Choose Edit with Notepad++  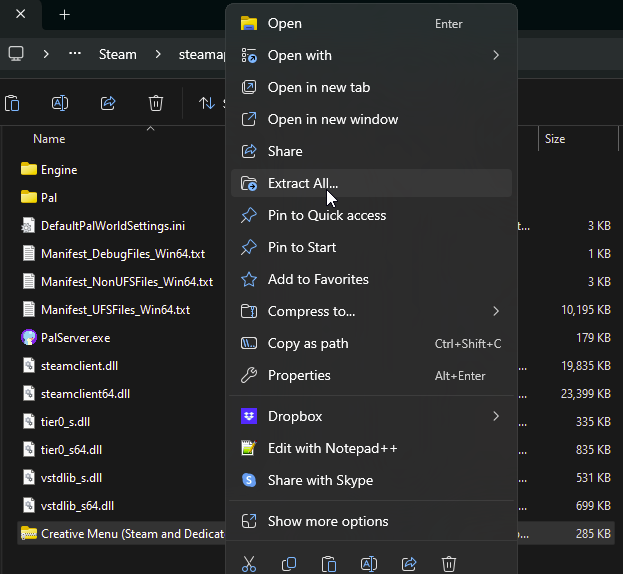click(x=332, y=448)
